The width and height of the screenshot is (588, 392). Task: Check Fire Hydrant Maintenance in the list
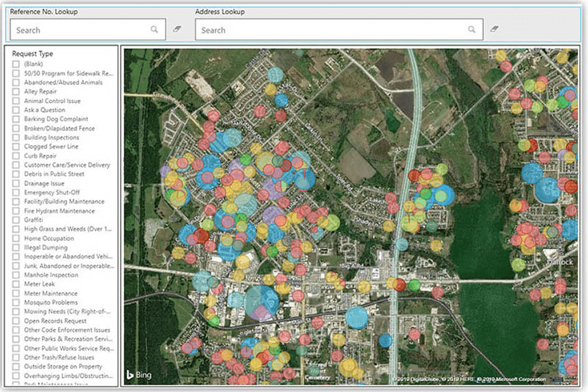[16, 211]
